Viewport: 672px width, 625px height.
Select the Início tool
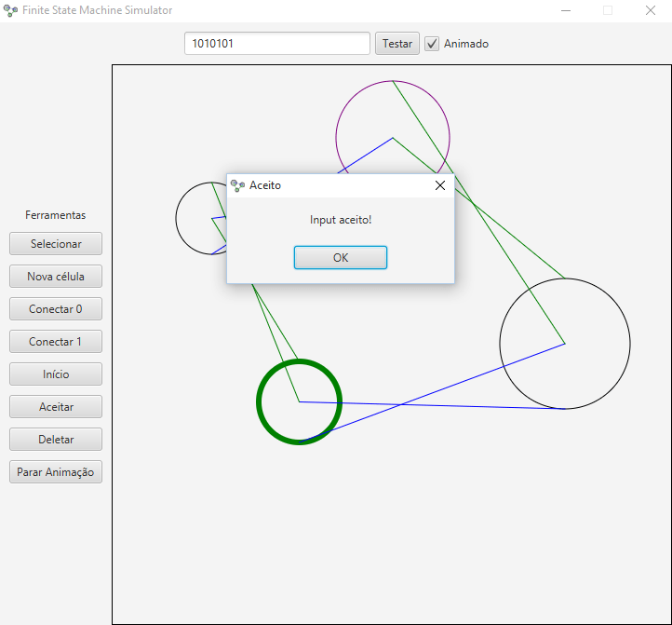pos(56,374)
